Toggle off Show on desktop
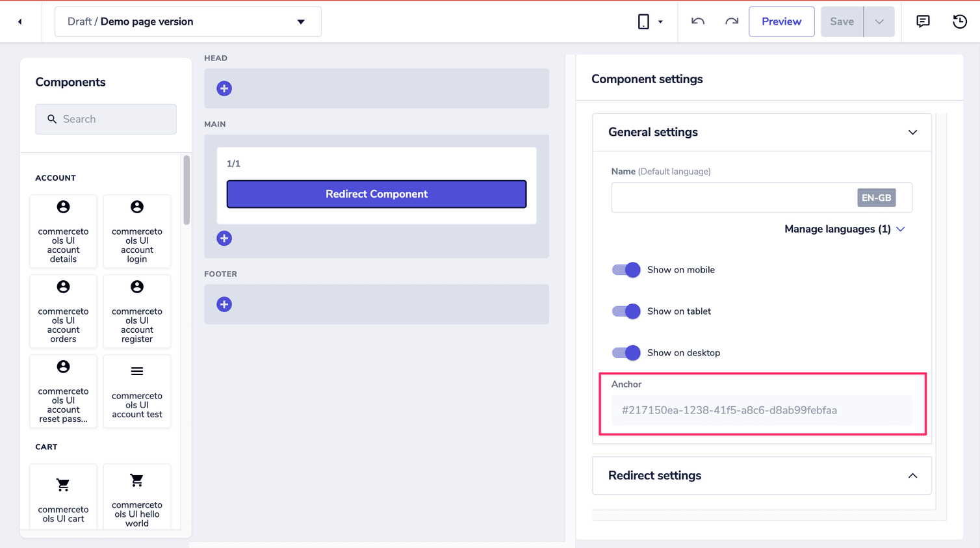Screen dimensions: 980x548 point(625,352)
